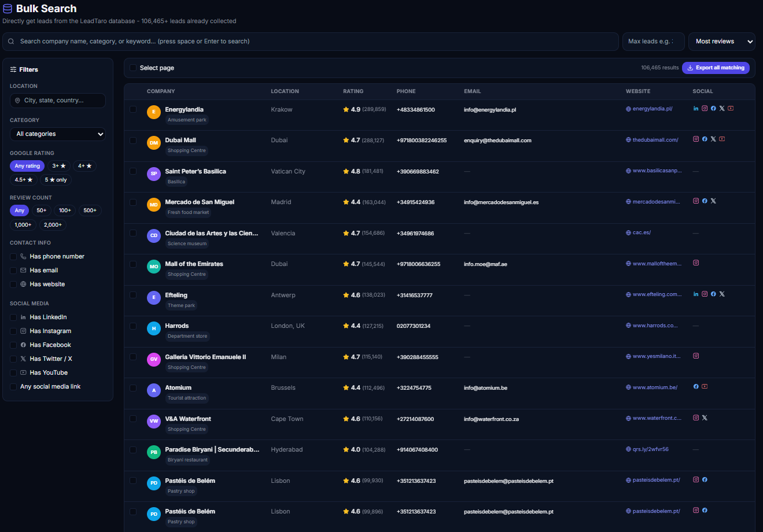Select the Energylandia row checkbox

133,109
